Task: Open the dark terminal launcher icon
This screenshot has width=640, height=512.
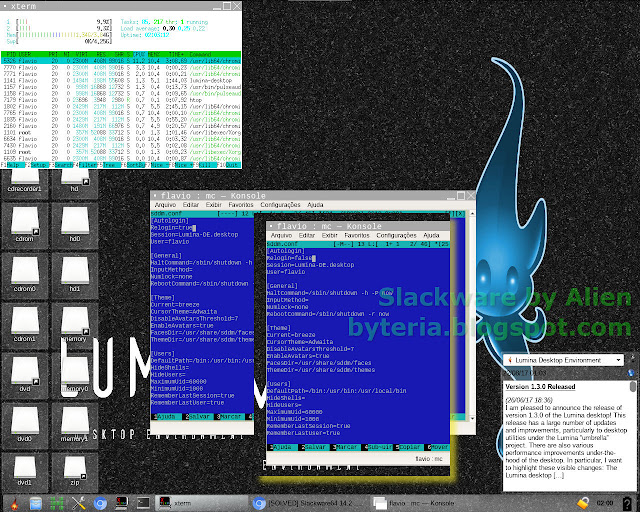Action: 143,503
